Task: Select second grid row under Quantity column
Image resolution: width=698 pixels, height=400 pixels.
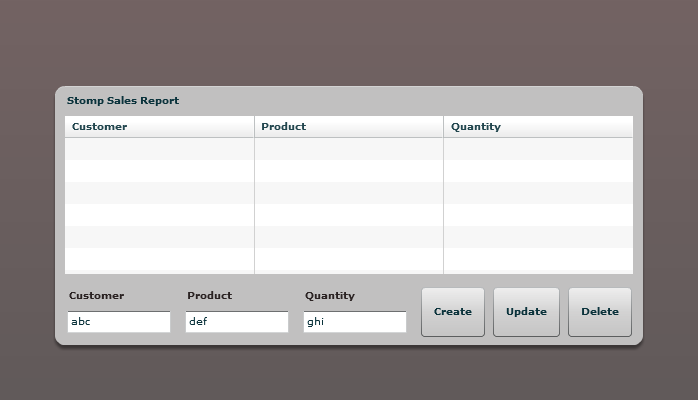Action: click(538, 171)
